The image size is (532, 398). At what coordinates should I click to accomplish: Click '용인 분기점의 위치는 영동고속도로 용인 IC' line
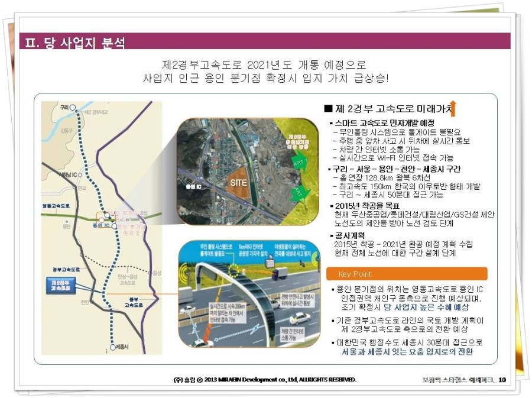pyautogui.click(x=410, y=289)
